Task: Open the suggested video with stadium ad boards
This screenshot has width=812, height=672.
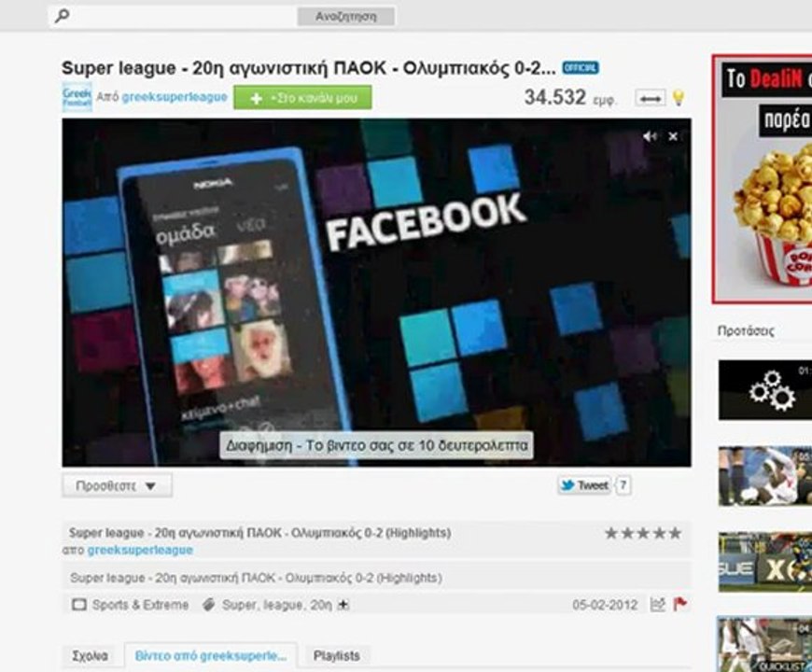Action: (765, 562)
